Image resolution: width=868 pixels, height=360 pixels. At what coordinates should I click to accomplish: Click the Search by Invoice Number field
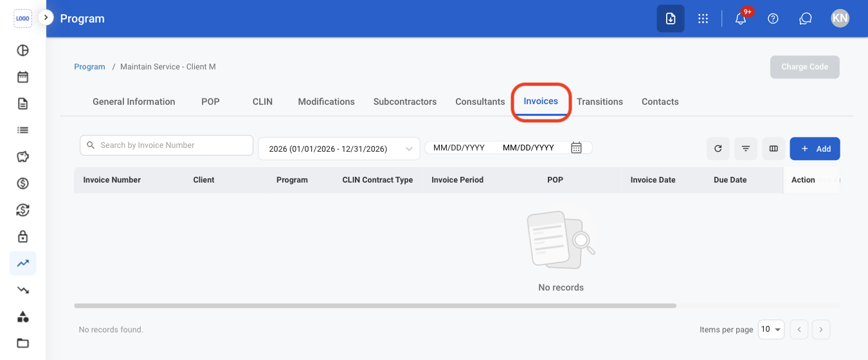point(167,145)
